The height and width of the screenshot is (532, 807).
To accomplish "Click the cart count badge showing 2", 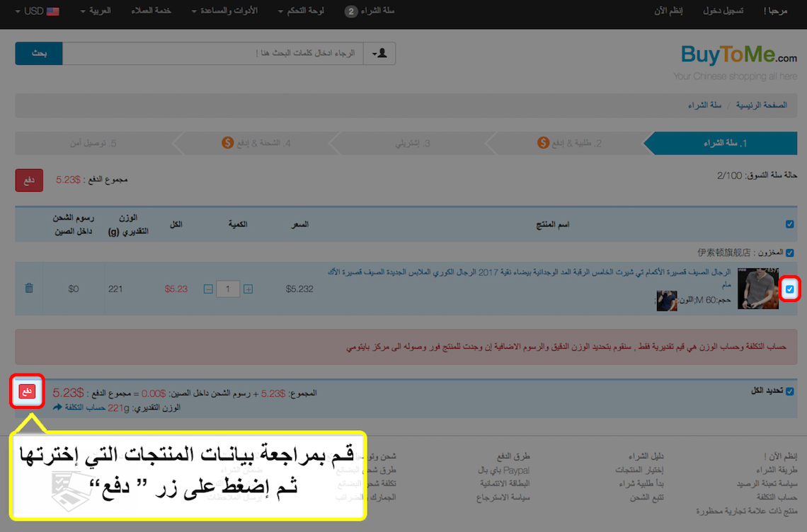I will [x=351, y=12].
